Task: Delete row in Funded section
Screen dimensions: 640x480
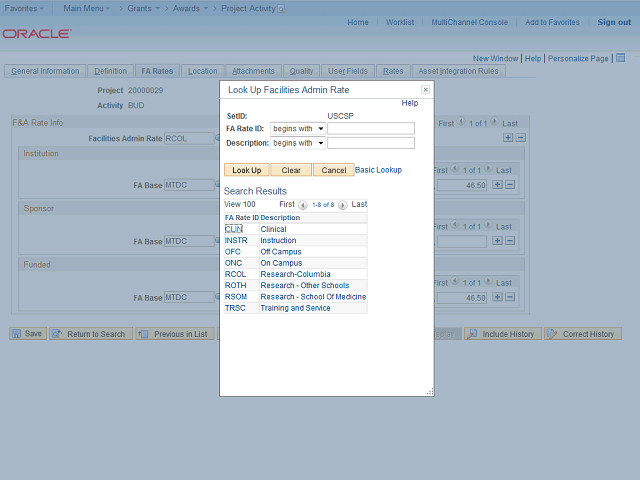Action: pos(510,297)
